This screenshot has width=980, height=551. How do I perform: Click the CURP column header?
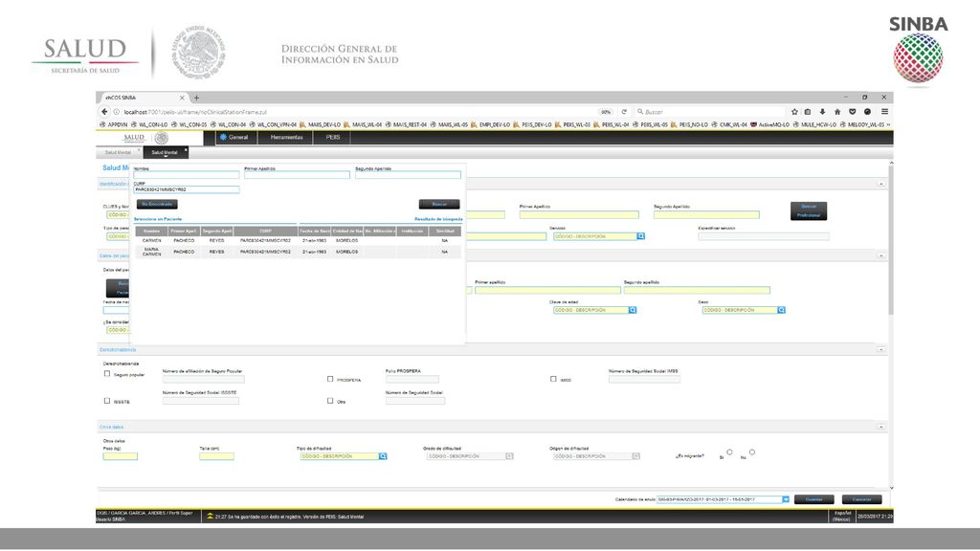(266, 231)
